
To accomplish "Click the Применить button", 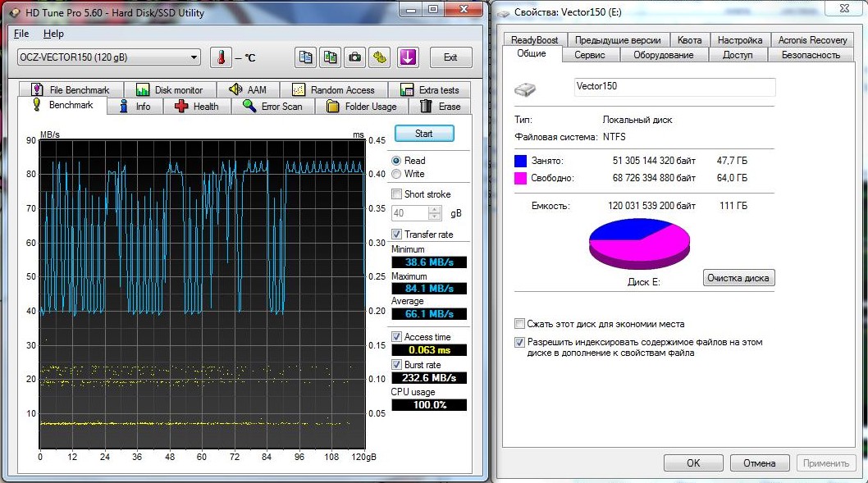I will coord(826,463).
